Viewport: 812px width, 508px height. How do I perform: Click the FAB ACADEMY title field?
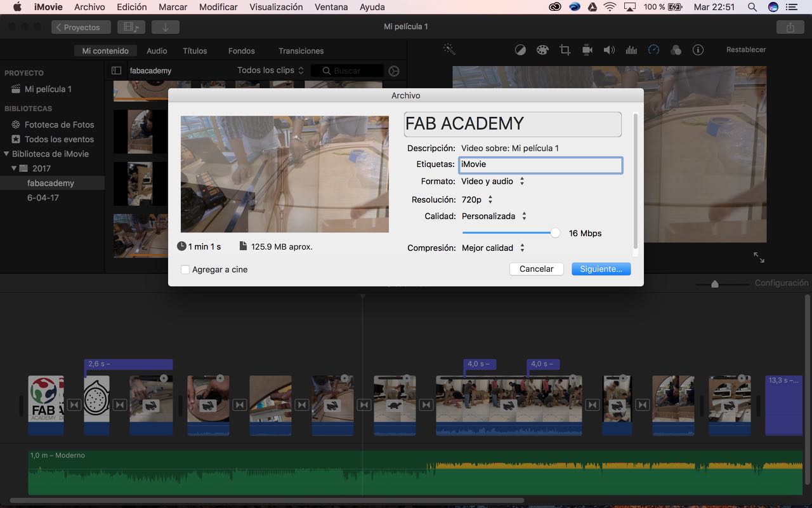pos(513,124)
